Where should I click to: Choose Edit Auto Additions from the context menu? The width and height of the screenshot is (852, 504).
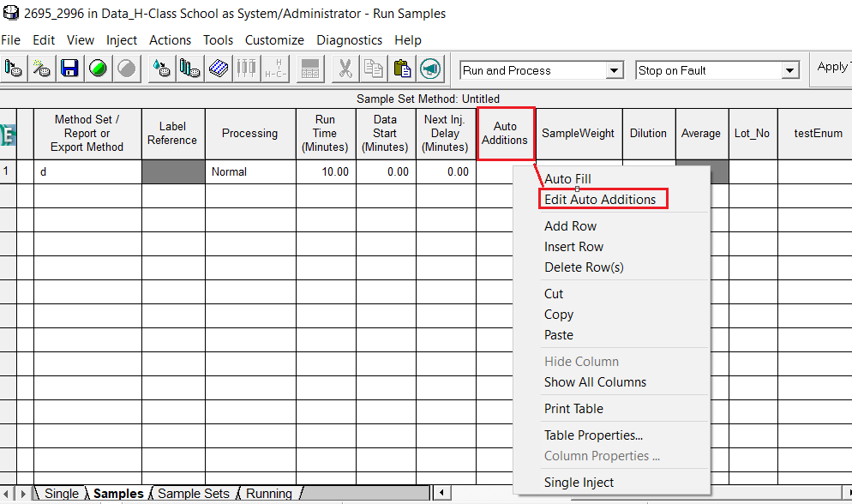point(603,198)
